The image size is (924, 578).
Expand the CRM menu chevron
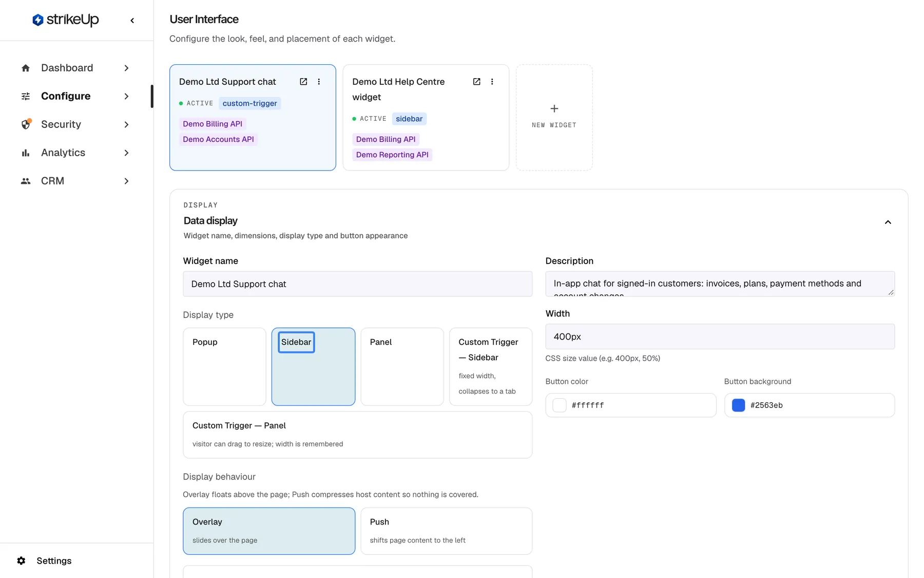(126, 181)
